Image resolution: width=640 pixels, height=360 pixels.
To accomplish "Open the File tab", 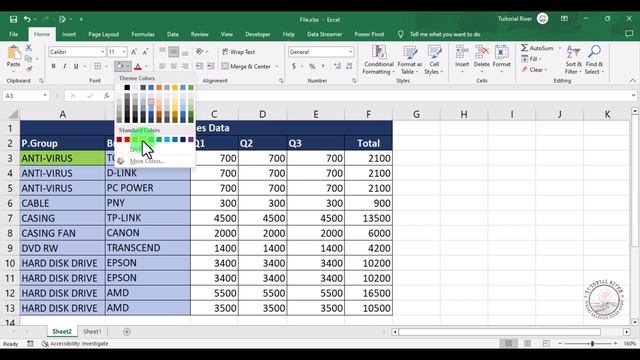I will coord(13,34).
